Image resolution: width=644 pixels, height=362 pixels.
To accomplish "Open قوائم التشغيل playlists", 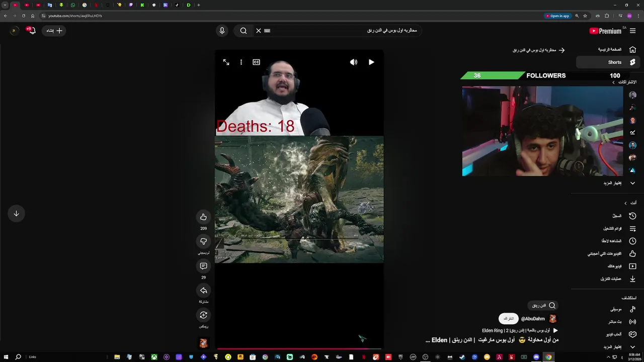I will pos(618,228).
